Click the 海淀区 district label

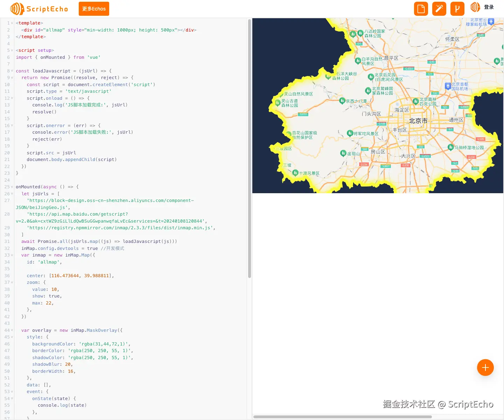click(x=402, y=110)
